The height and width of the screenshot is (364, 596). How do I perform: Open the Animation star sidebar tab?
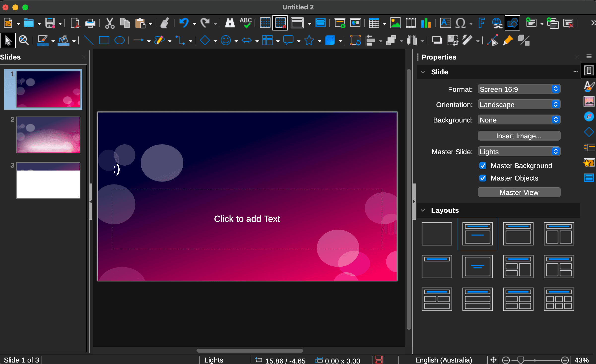coord(589,163)
